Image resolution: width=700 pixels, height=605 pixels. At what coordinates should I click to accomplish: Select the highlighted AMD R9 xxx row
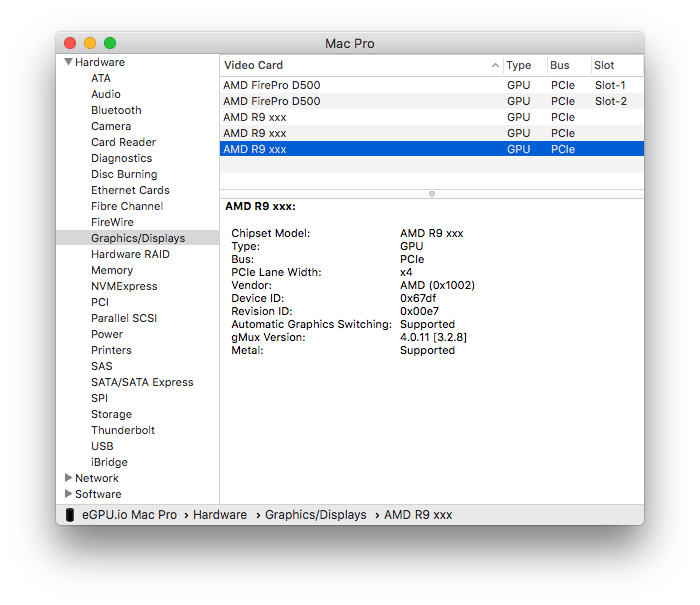(431, 149)
